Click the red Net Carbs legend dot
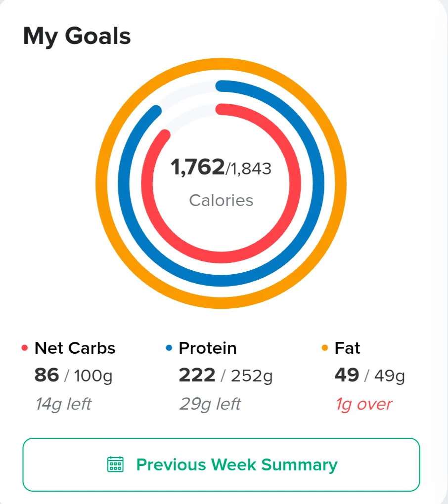The height and width of the screenshot is (504, 448). tap(24, 348)
